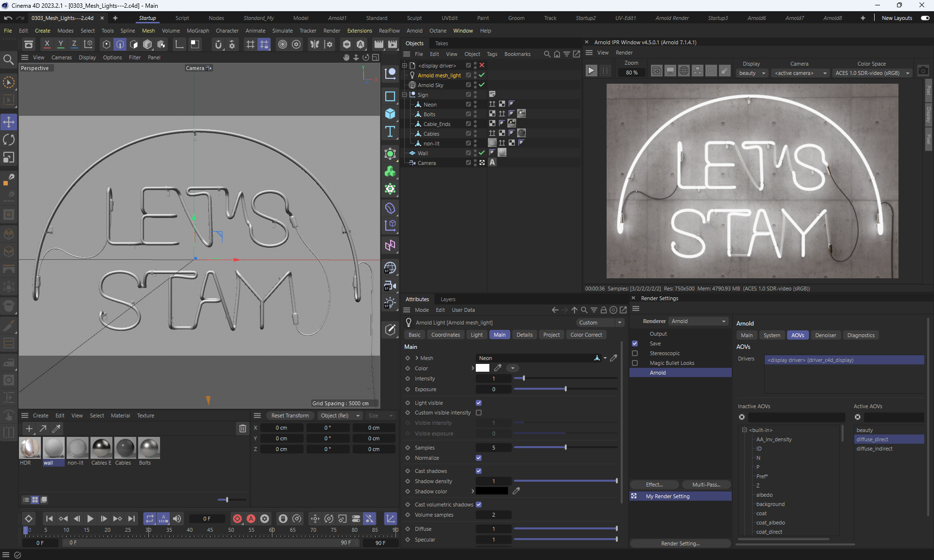Select the Rotate tool in left toolbar
The height and width of the screenshot is (560, 934).
tap(9, 140)
